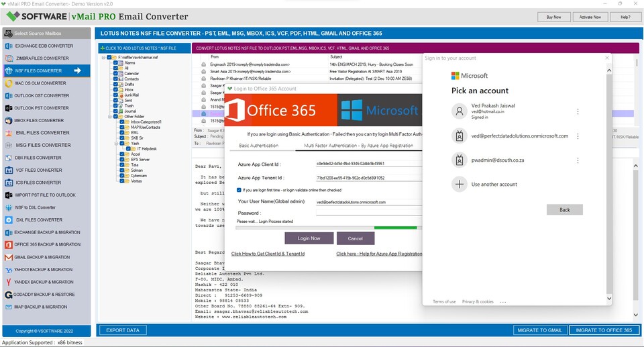This screenshot has width=644, height=347.
Task: Click the Azure App Client Id field
Action: tap(369, 164)
